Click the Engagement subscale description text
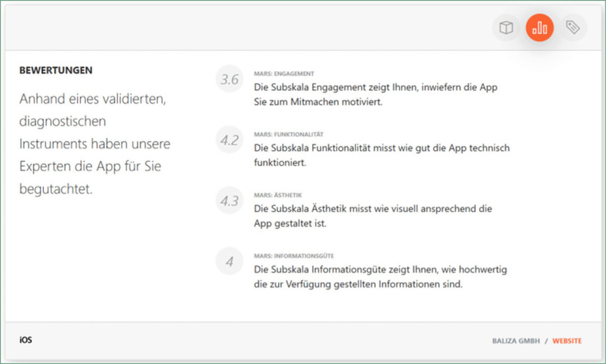The width and height of the screenshot is (606, 364). 375,94
